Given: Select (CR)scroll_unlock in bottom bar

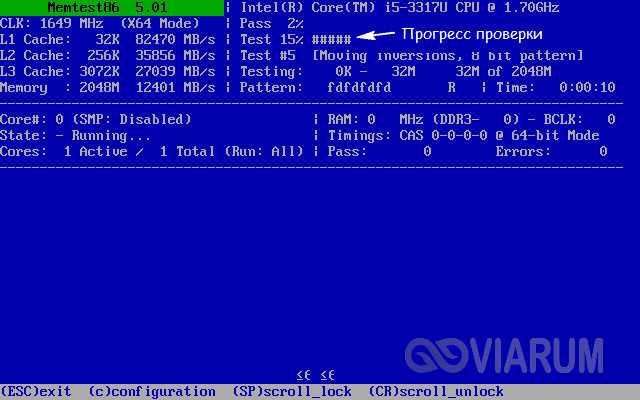Looking at the screenshot, I should (x=436, y=391).
